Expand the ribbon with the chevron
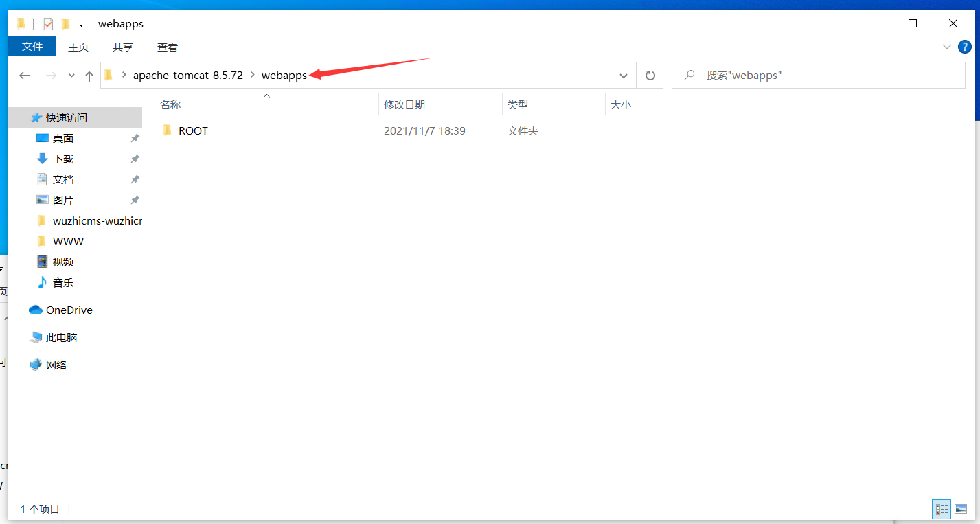Image resolution: width=980 pixels, height=524 pixels. pos(946,47)
